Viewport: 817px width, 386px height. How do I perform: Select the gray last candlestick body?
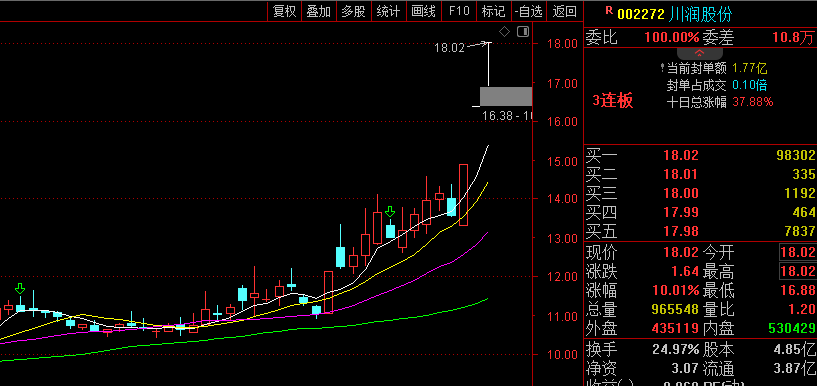tap(506, 96)
